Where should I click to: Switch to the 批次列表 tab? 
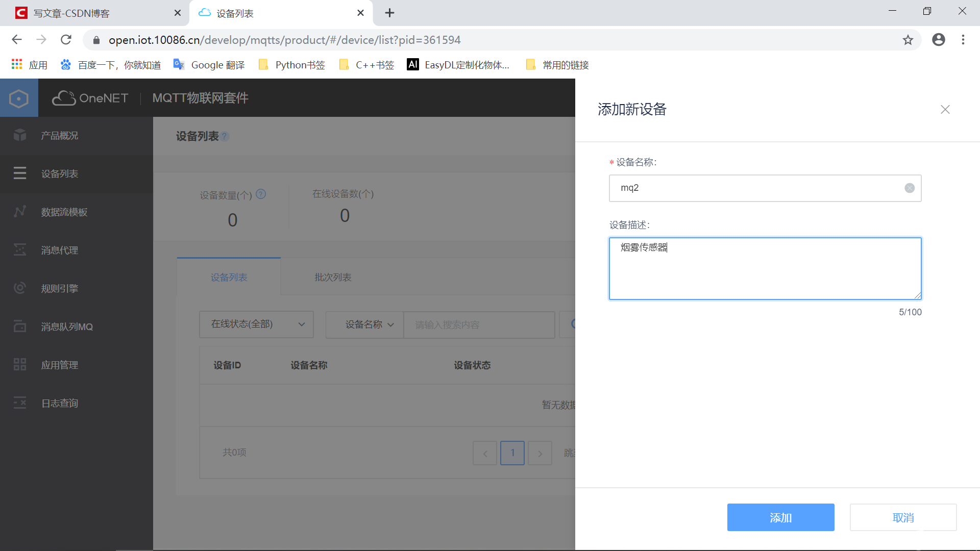(x=333, y=277)
